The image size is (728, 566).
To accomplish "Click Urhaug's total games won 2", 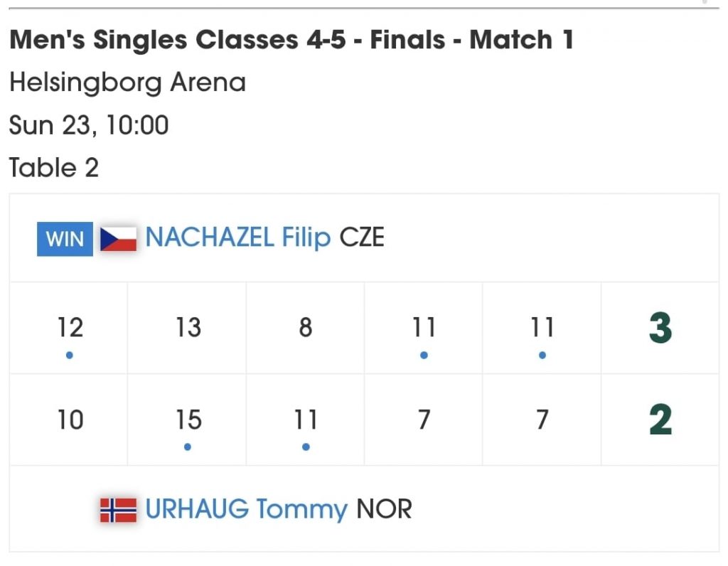I will point(660,420).
